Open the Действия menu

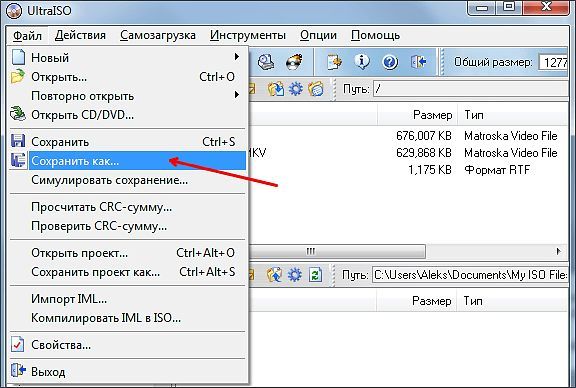(x=80, y=35)
